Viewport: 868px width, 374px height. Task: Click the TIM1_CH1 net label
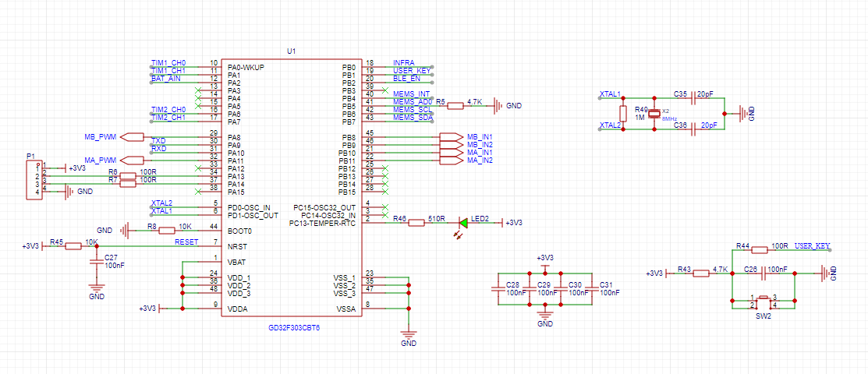168,71
